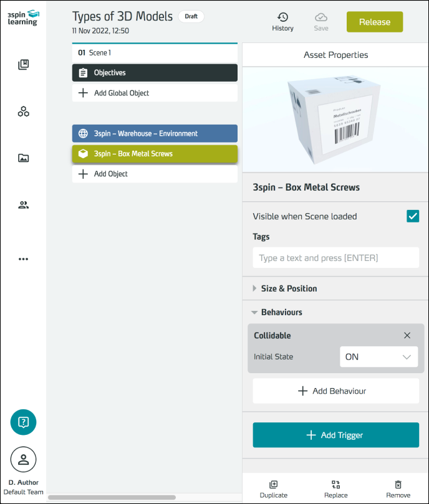
Task: Click the D. Author profile avatar
Action: pos(24,460)
